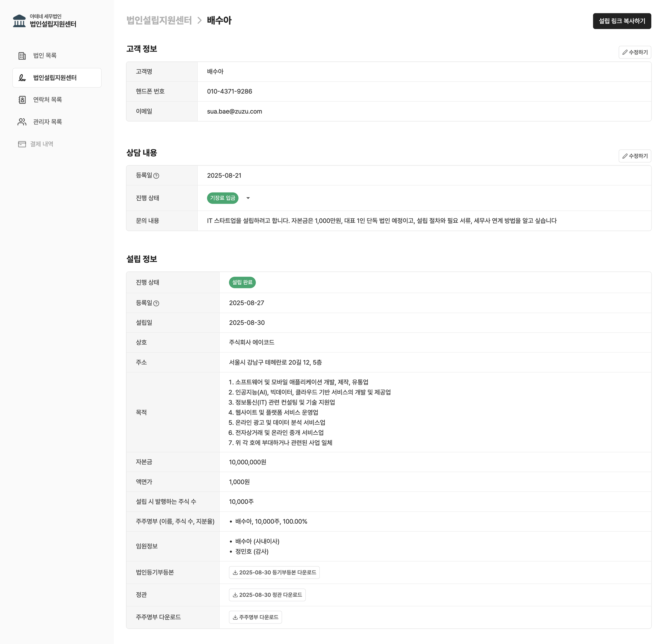Open the 관리자 목록 menu item
The image size is (664, 644).
coord(47,122)
